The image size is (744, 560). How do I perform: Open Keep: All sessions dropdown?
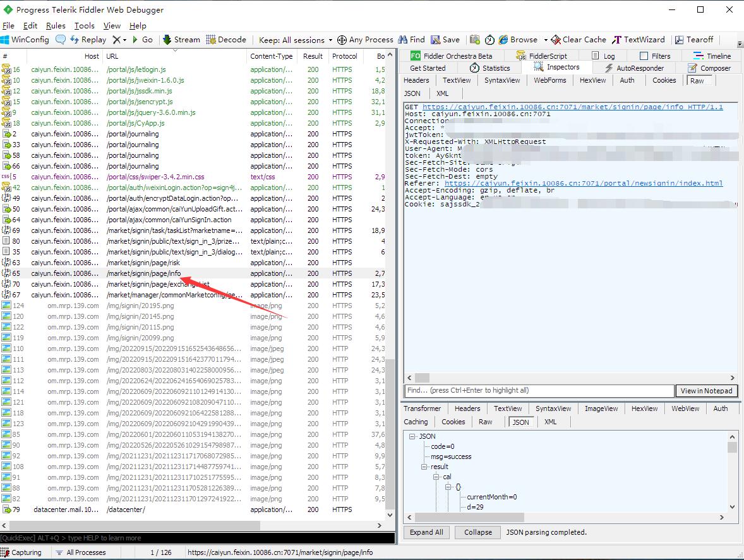(x=296, y=40)
